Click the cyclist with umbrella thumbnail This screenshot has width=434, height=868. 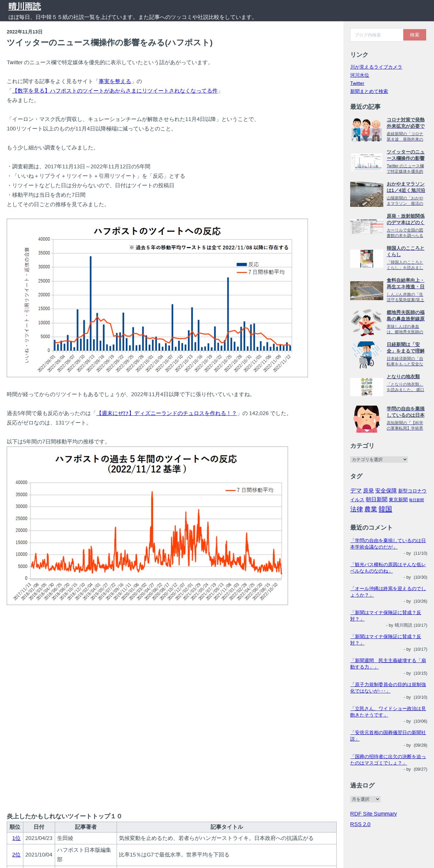pyautogui.click(x=366, y=355)
